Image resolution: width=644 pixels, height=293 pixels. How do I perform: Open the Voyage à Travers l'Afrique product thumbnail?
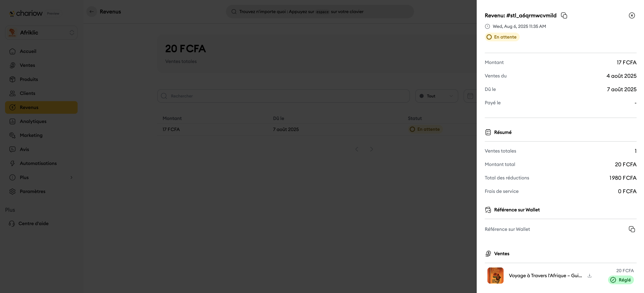[x=495, y=276]
